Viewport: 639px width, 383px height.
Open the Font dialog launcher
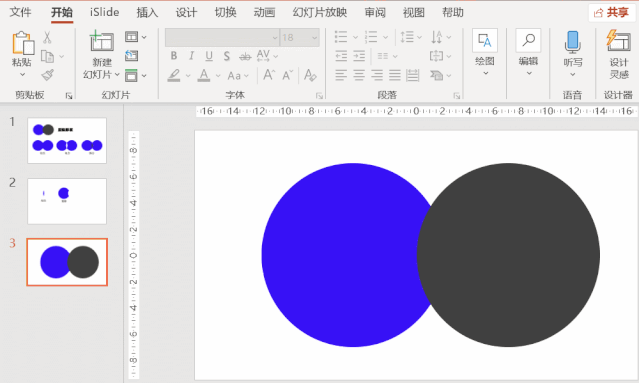pos(319,96)
